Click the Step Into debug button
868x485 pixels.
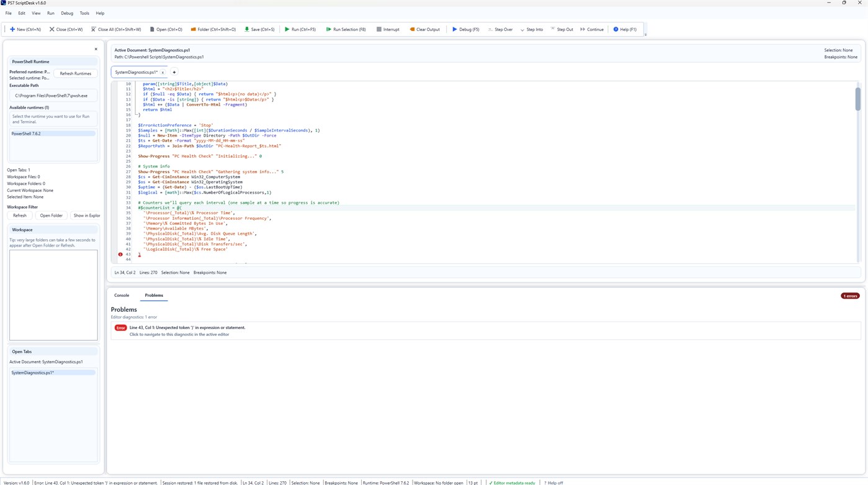532,29
